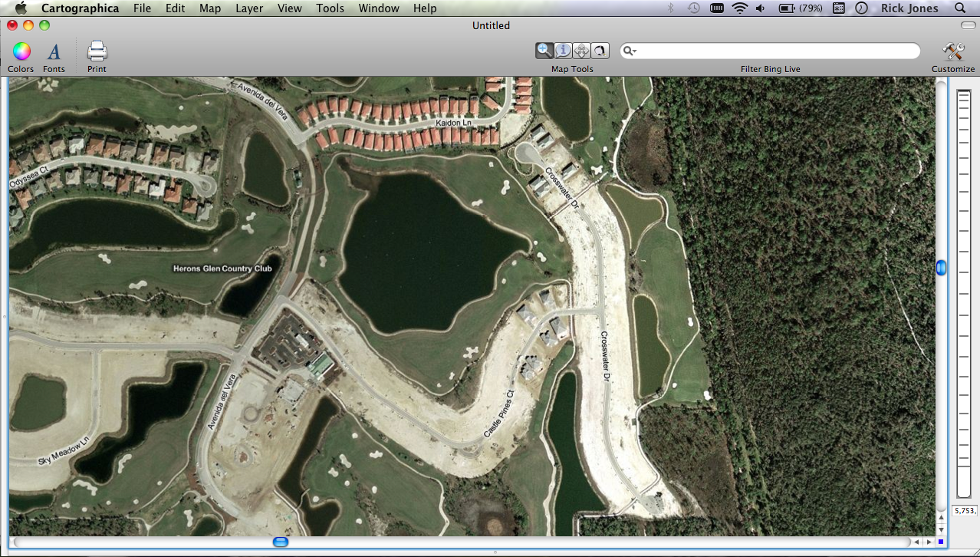Click the map scale value field
The image size is (980, 557).
click(x=964, y=510)
